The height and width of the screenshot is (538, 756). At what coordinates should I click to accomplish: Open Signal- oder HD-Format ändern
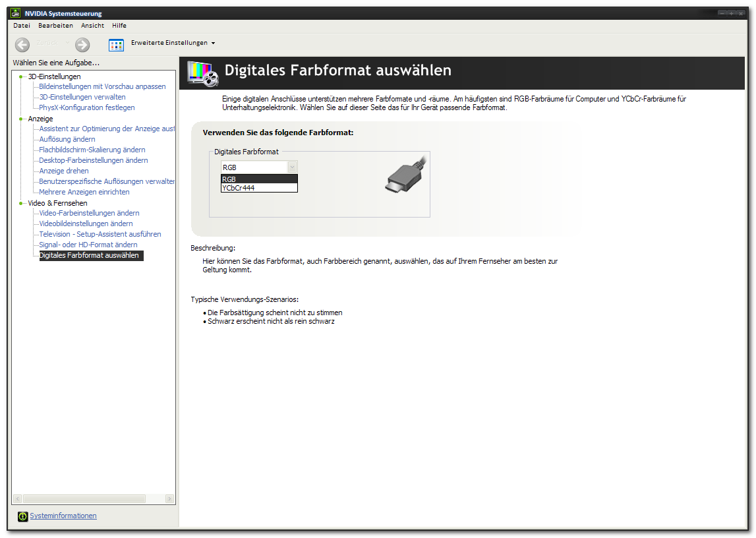point(88,245)
